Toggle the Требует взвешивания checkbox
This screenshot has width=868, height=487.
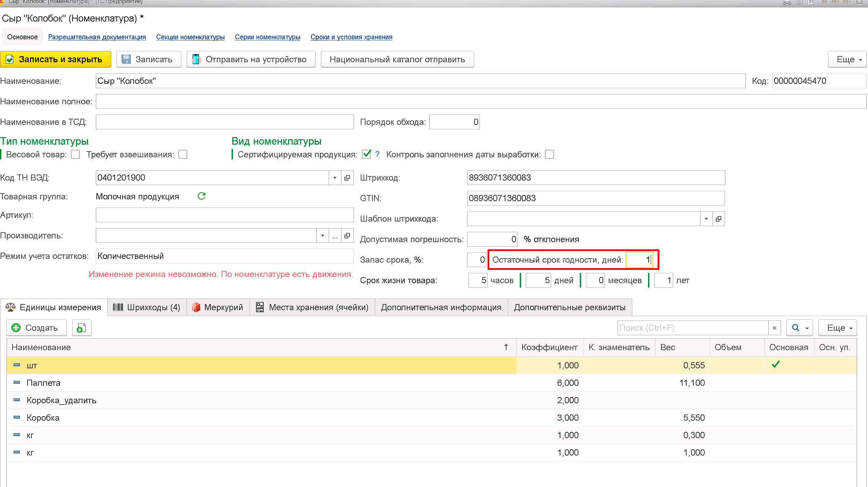pos(183,155)
